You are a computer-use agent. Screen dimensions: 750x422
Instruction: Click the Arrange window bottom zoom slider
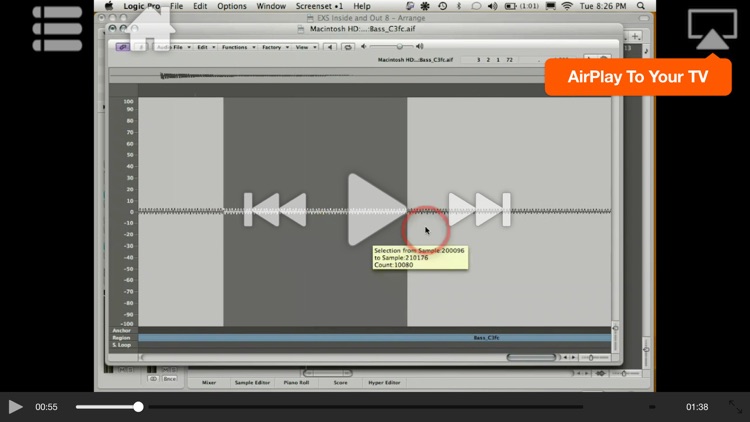click(624, 373)
